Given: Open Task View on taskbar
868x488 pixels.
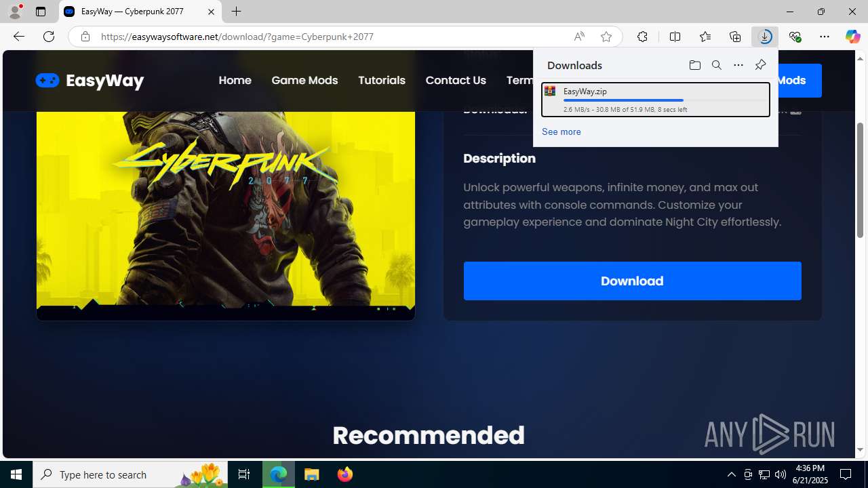Looking at the screenshot, I should coord(244,474).
